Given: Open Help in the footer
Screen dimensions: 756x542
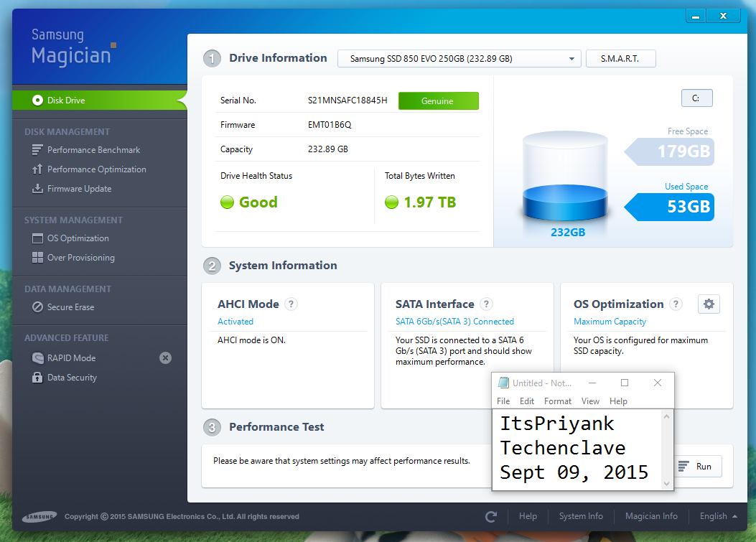Looking at the screenshot, I should tap(528, 516).
